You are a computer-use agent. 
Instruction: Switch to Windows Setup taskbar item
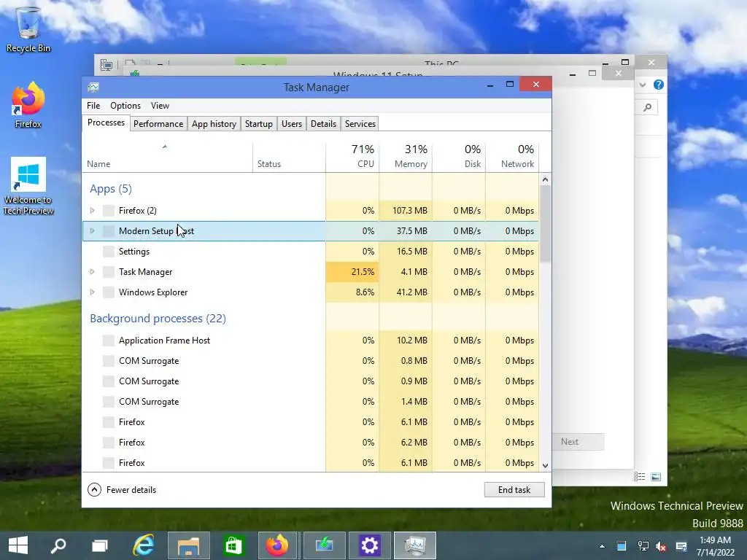pos(324,545)
